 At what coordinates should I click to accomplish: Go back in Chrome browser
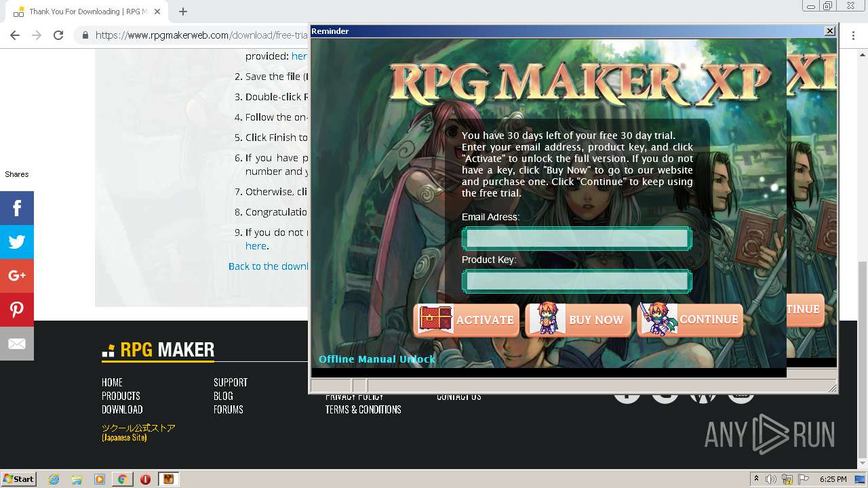(x=15, y=35)
